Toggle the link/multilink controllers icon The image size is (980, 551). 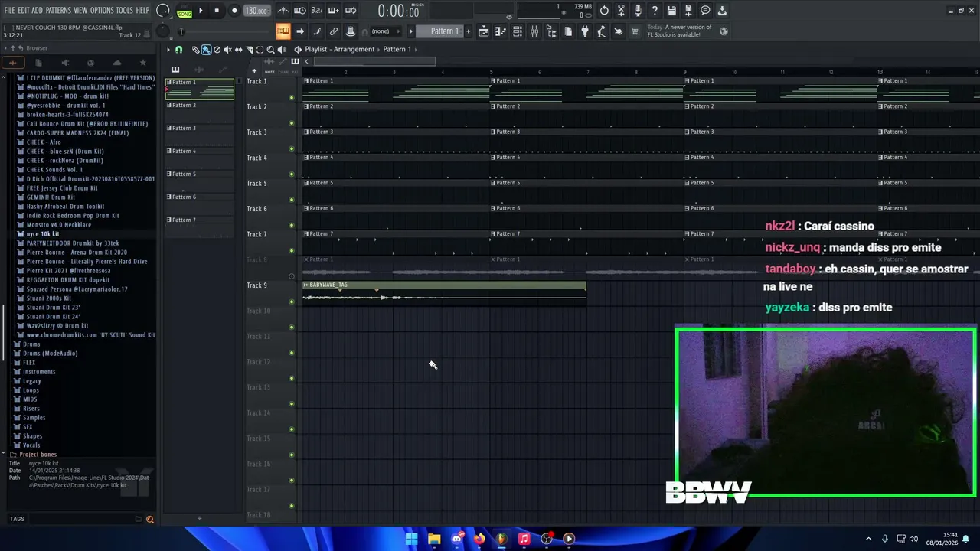[334, 31]
